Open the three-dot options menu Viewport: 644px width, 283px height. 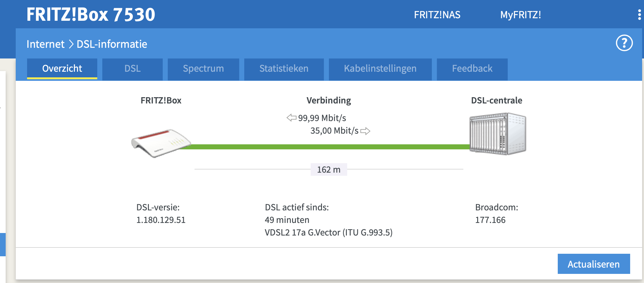click(x=639, y=15)
